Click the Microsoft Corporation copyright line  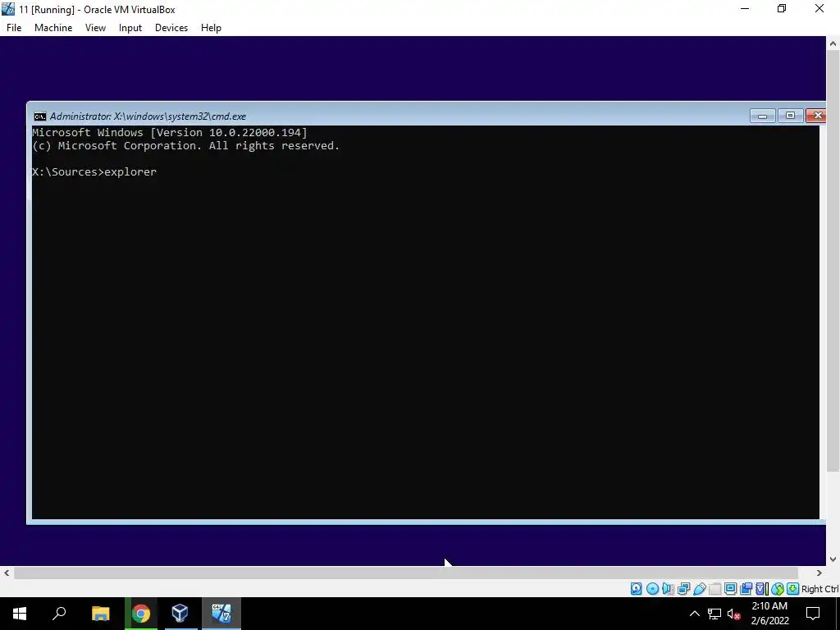(x=185, y=146)
